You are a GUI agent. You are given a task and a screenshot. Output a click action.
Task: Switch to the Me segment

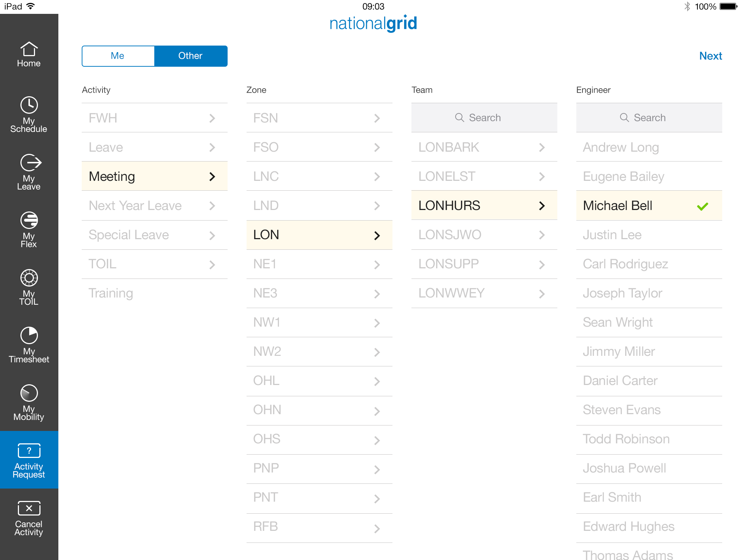coord(118,56)
